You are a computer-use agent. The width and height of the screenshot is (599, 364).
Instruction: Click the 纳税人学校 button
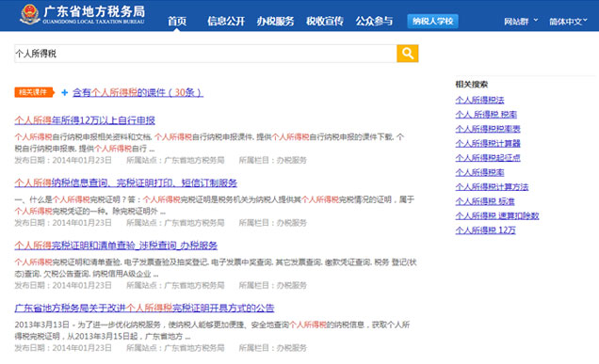[433, 21]
